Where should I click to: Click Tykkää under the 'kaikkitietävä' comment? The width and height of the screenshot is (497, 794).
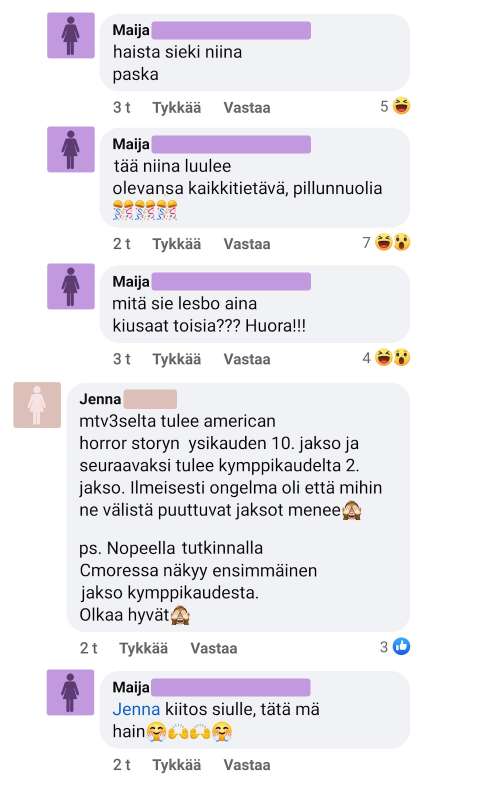(x=176, y=244)
